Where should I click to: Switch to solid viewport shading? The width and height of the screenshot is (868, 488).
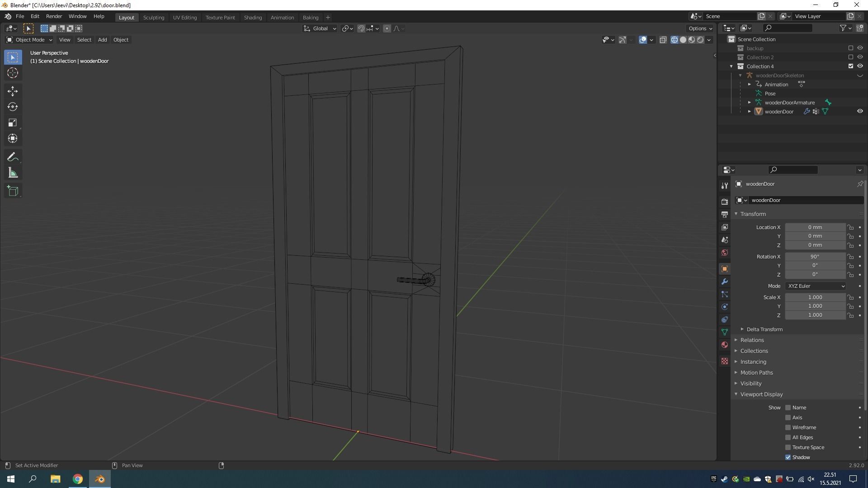[x=683, y=40]
